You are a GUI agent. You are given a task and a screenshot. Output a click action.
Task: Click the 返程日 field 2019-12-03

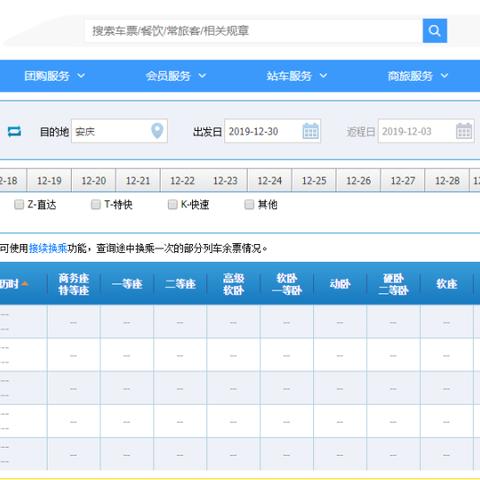coord(426,131)
